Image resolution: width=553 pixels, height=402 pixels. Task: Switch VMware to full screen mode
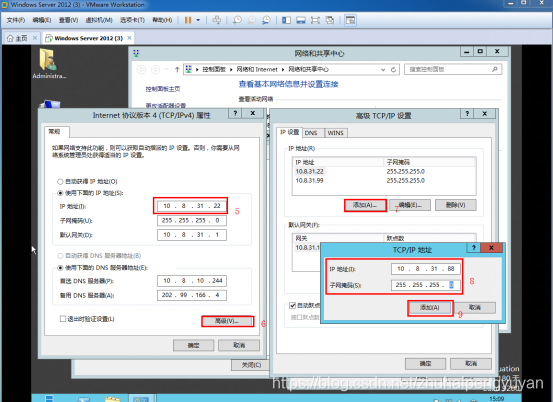315,20
